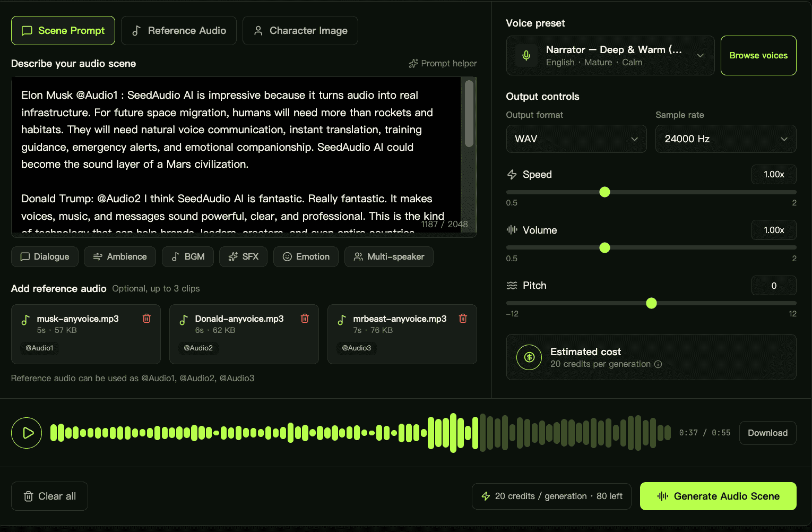
Task: Insert a Dialogue tag
Action: pyautogui.click(x=45, y=257)
